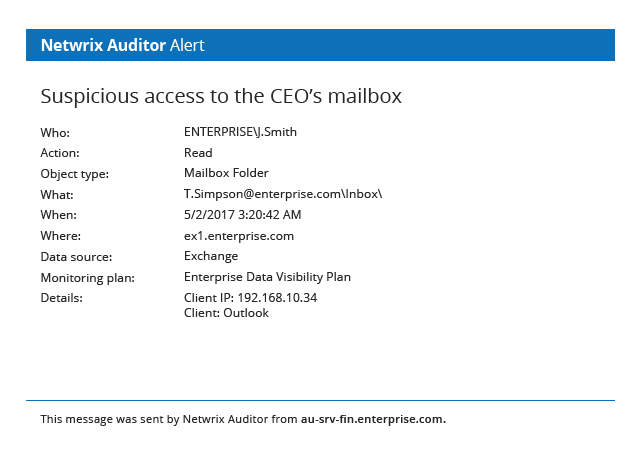Select the Client IP 192.168.10.34 line

(250, 298)
